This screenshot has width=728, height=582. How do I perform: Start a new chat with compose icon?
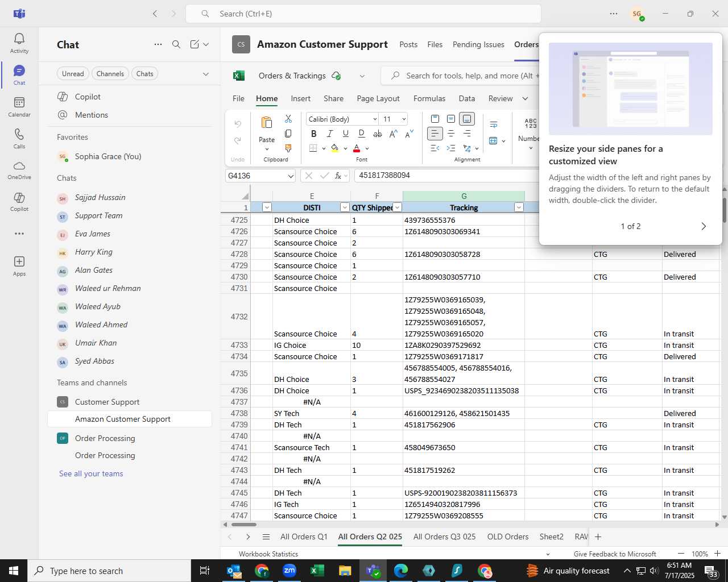click(x=195, y=44)
